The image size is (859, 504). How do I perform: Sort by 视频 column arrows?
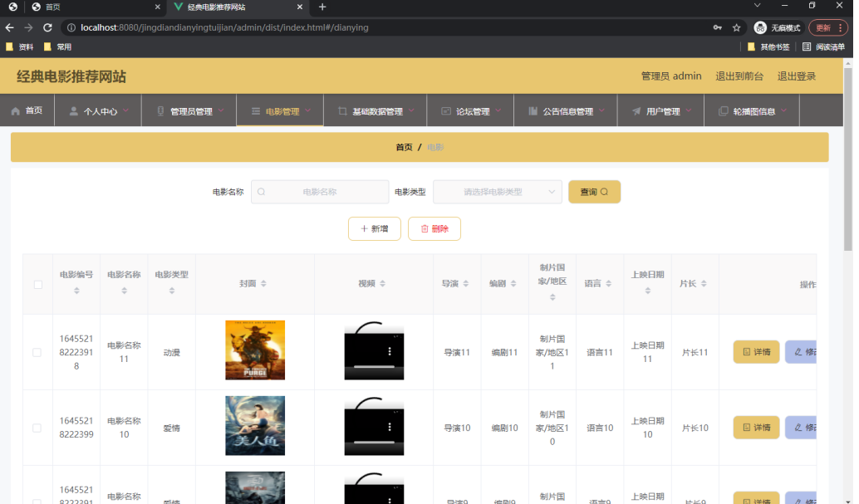coord(382,283)
